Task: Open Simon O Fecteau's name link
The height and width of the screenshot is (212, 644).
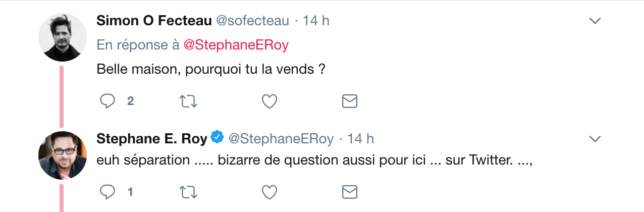Action: (153, 21)
